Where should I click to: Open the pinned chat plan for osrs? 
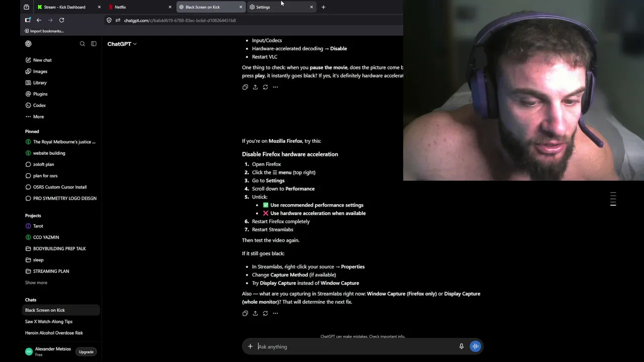[x=61, y=176]
